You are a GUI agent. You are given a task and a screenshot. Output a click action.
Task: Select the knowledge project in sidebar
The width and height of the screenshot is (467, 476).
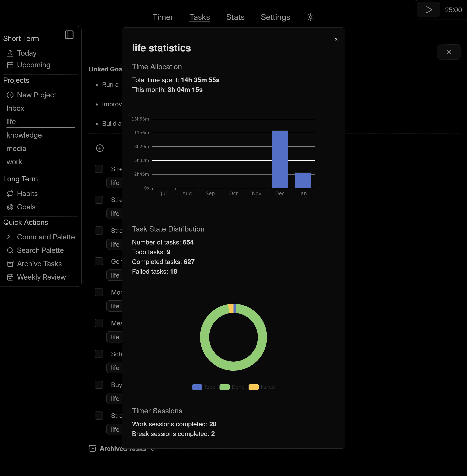(x=24, y=135)
